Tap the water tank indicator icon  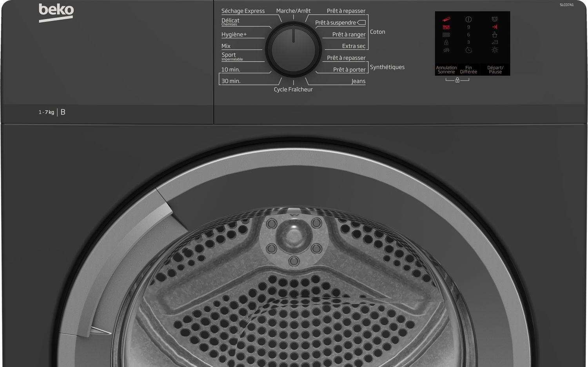(x=446, y=35)
